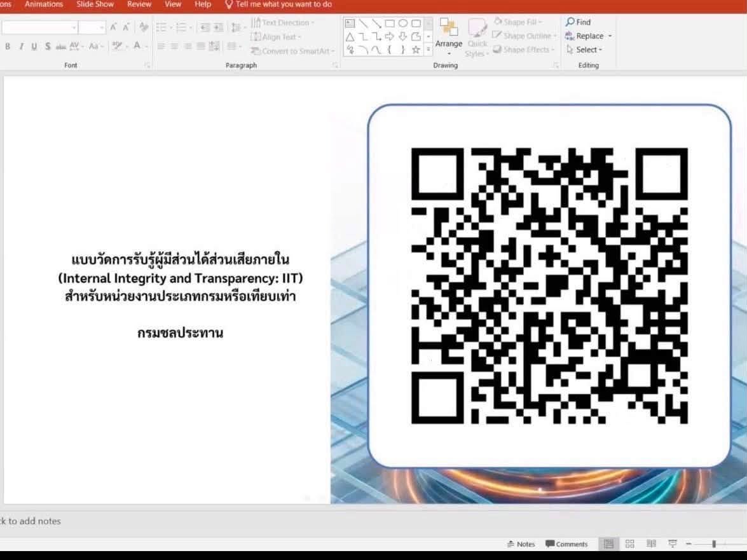Click Decrease Font Size icon
Screen dimensions: 747x560
coord(127,27)
